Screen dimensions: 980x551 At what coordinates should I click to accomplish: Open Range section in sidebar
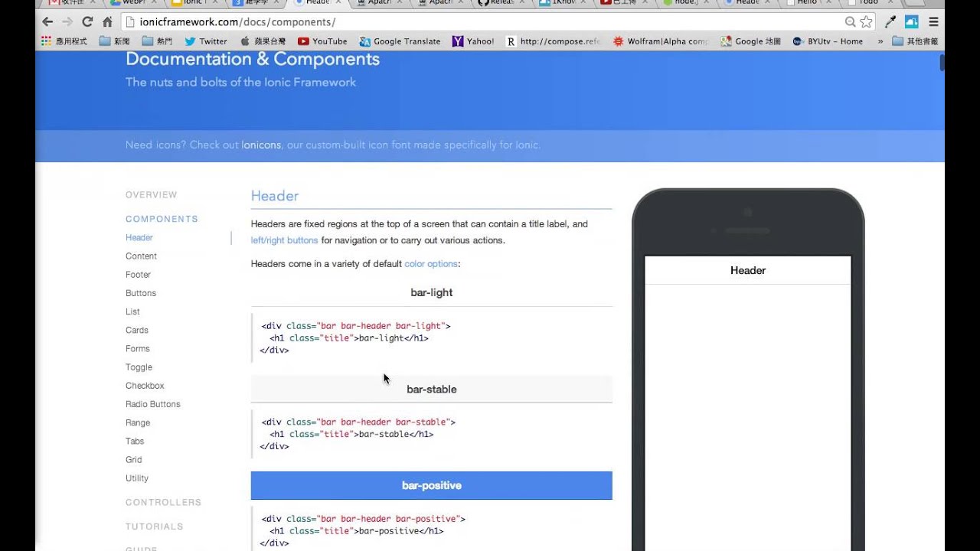[x=138, y=422]
